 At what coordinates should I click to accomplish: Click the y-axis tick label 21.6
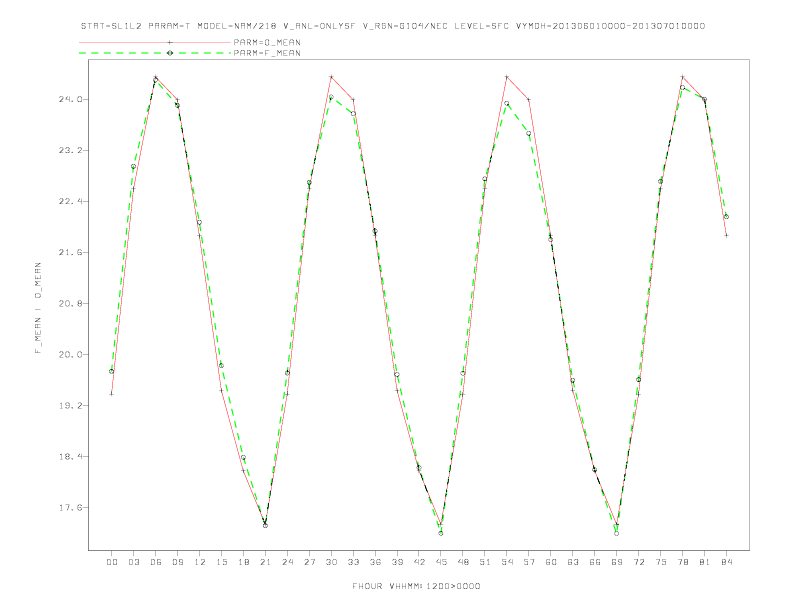pyautogui.click(x=70, y=252)
